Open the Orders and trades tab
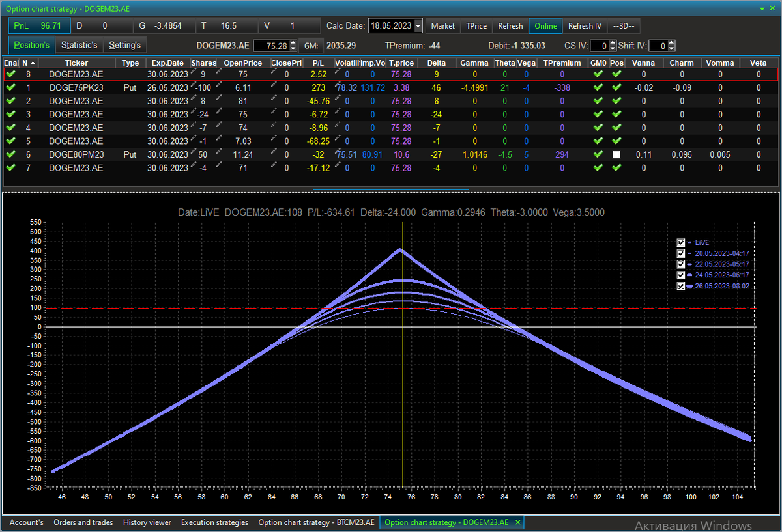The width and height of the screenshot is (782, 532). (x=83, y=522)
